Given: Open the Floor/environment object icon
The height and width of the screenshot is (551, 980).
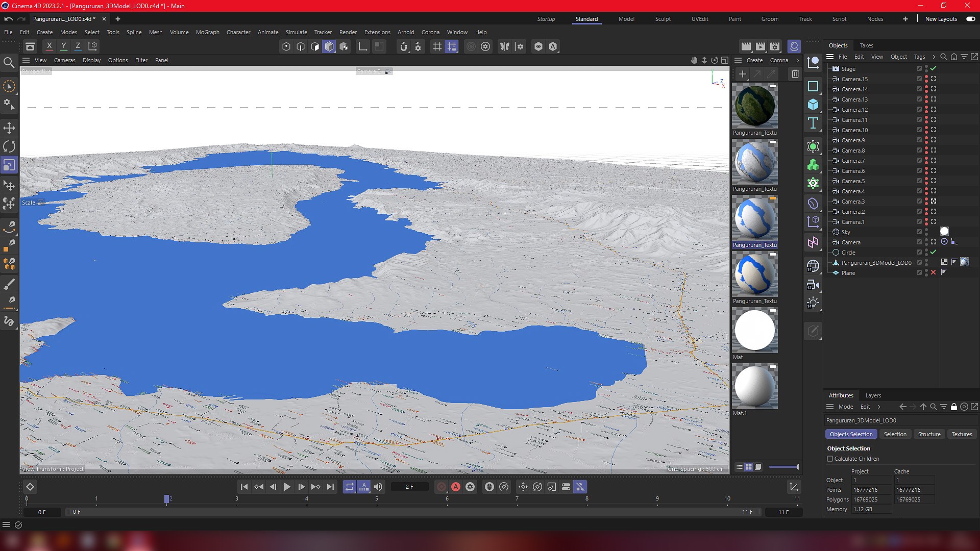Looking at the screenshot, I should coord(813,266).
